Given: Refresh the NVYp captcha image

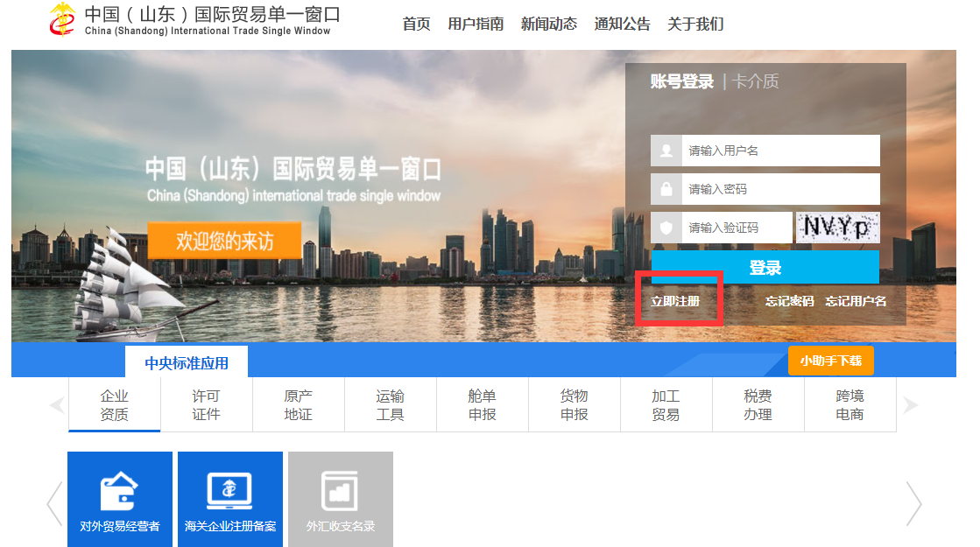Looking at the screenshot, I should pos(837,228).
